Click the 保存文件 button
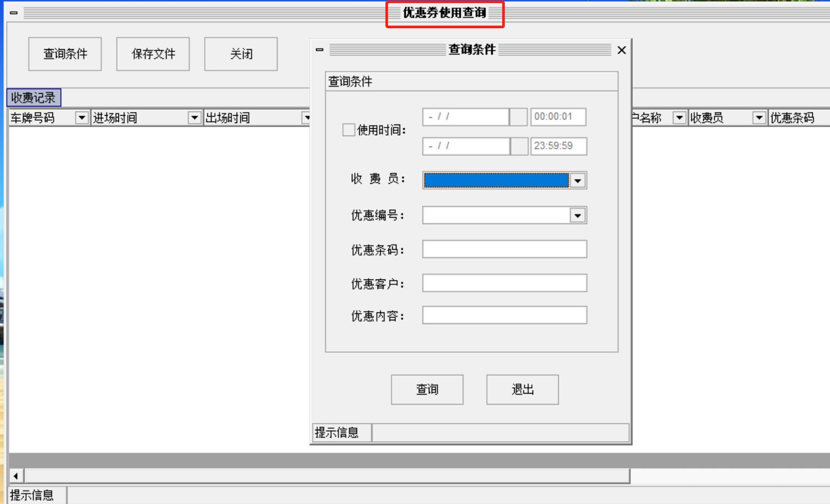This screenshot has width=830, height=504. click(x=153, y=54)
